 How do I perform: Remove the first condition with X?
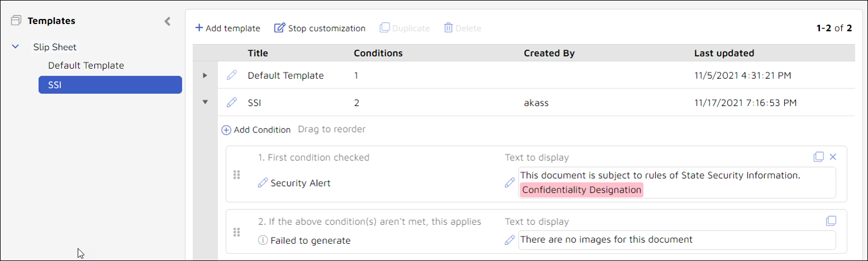pyautogui.click(x=832, y=157)
